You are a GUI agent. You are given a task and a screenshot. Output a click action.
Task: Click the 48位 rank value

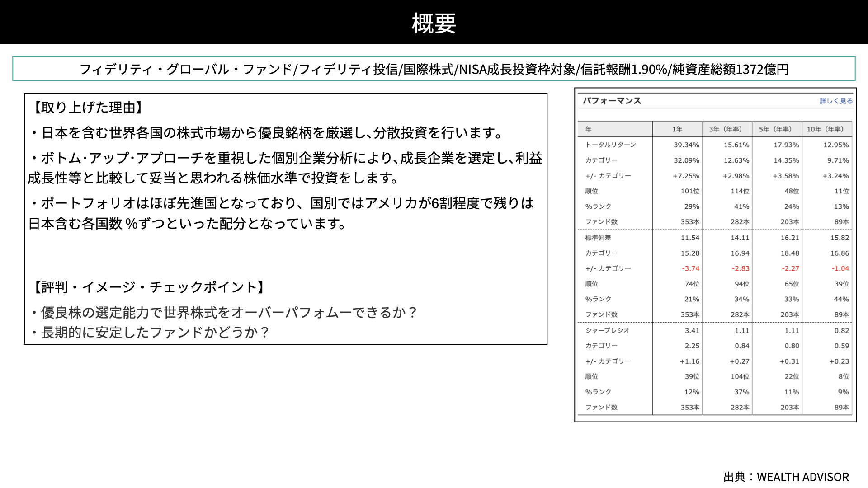[x=792, y=191]
